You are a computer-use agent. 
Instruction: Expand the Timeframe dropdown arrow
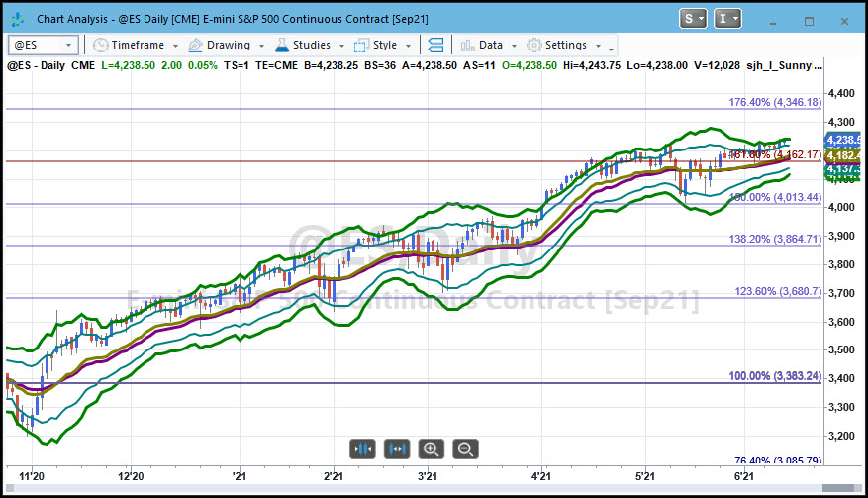[175, 46]
